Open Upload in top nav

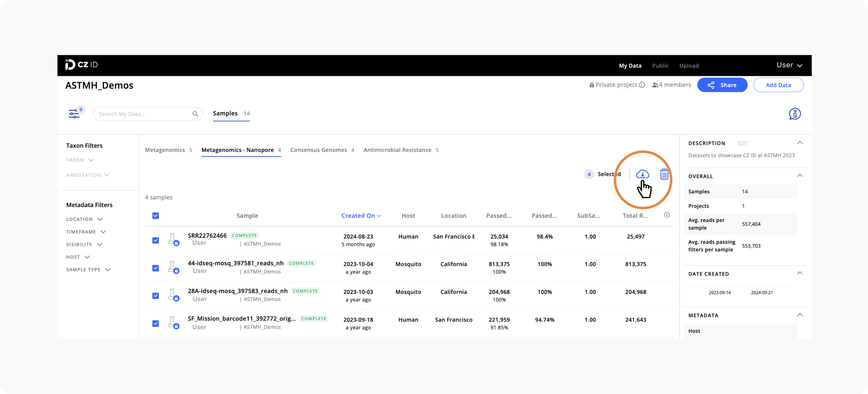pyautogui.click(x=689, y=65)
